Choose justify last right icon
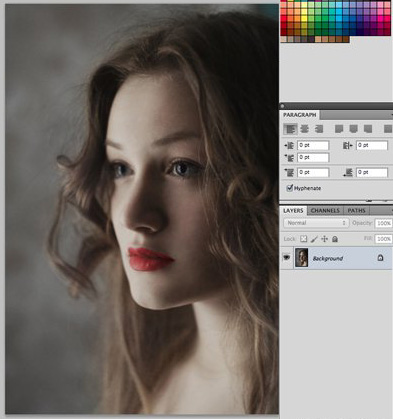This screenshot has width=393, height=419. click(368, 129)
